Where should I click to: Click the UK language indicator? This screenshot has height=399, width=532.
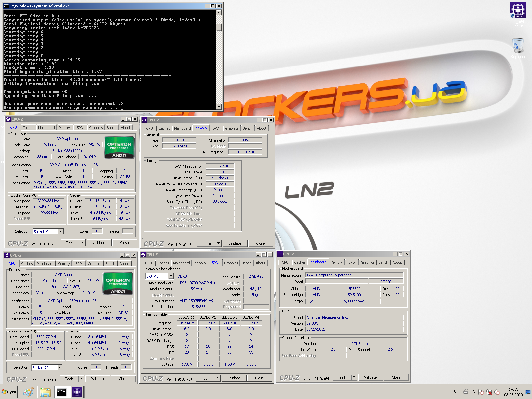456,391
